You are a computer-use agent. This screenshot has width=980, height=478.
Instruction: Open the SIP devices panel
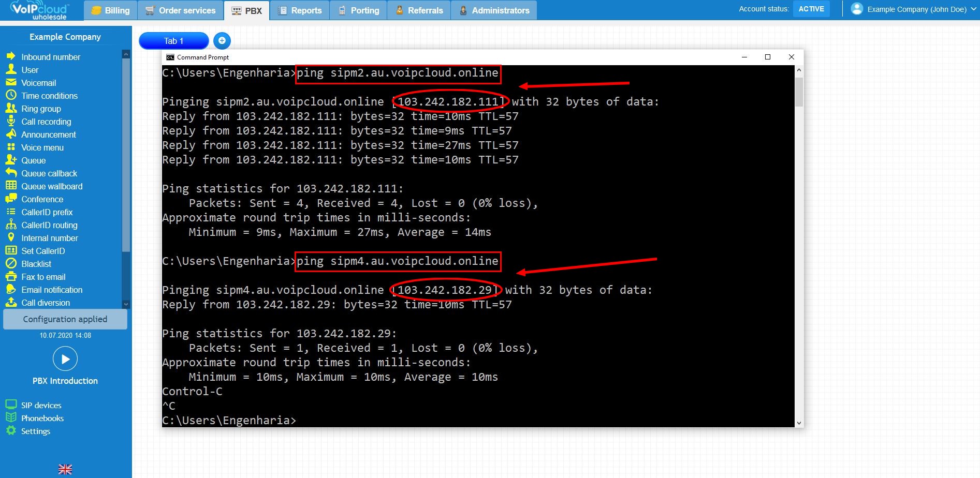coord(40,405)
